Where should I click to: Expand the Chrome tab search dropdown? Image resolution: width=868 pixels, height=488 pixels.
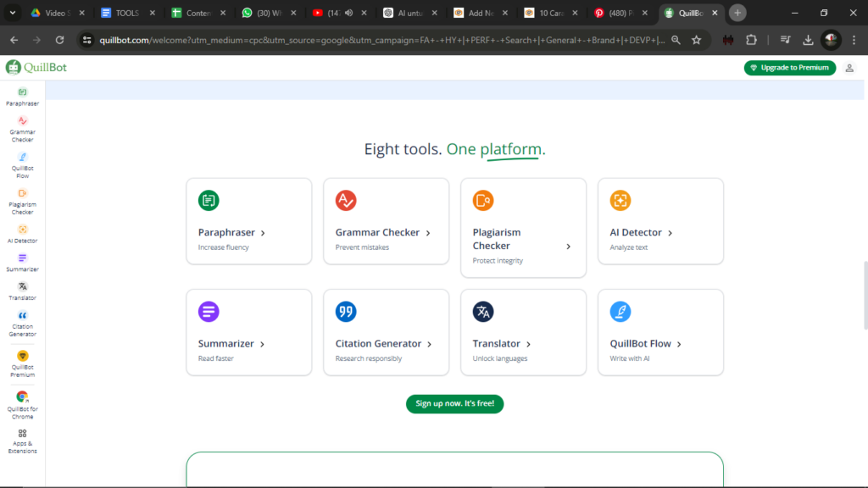pos(13,13)
